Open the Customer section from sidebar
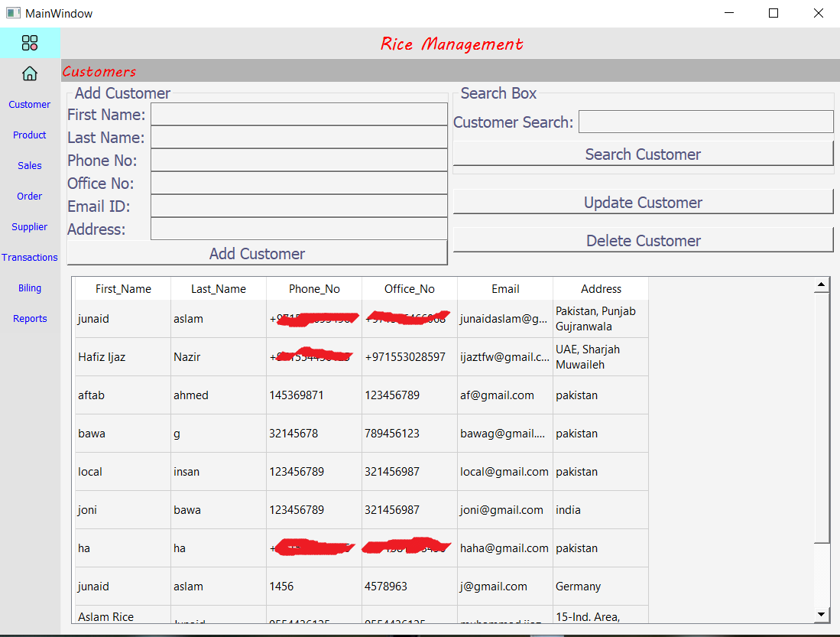The height and width of the screenshot is (637, 840). pos(29,104)
